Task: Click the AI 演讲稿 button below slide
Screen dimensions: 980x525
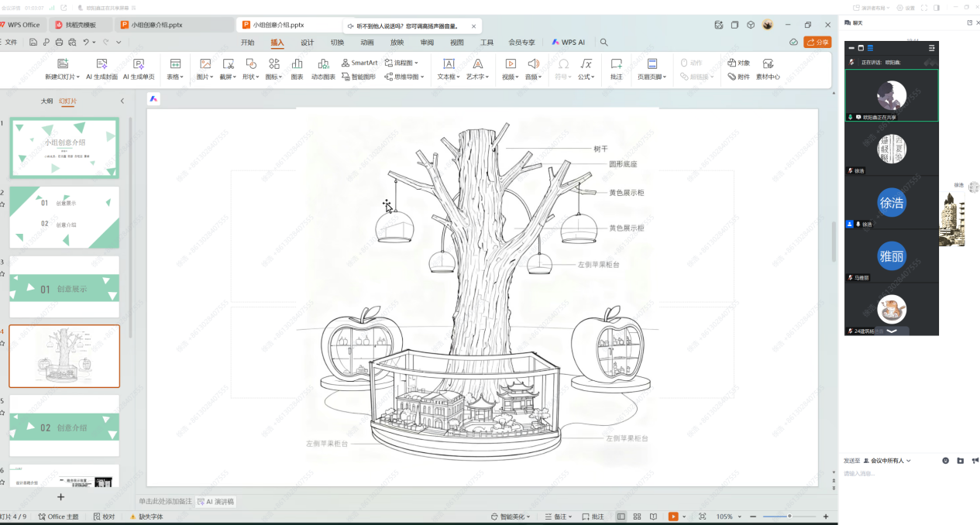Action: (x=215, y=502)
